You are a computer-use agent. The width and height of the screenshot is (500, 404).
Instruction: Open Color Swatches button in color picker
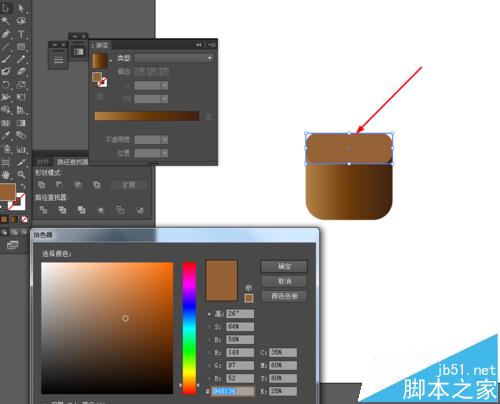(284, 296)
